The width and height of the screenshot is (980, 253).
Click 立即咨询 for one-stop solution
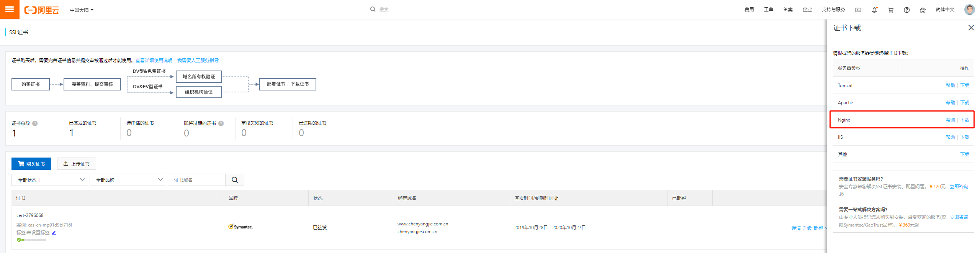tap(959, 217)
